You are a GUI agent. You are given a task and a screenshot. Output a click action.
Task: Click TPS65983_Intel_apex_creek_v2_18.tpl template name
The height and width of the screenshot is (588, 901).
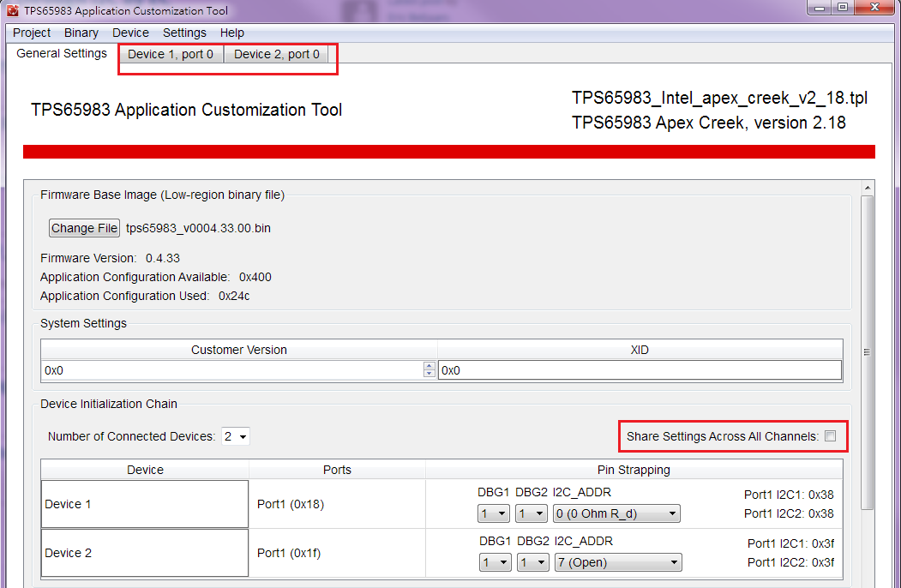click(719, 98)
